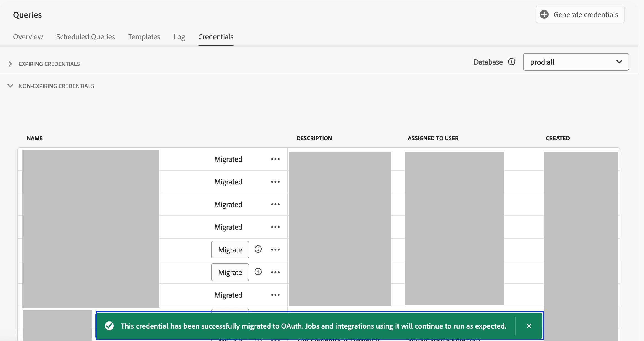Click the second Migrate button
The height and width of the screenshot is (341, 644).
[x=230, y=273]
